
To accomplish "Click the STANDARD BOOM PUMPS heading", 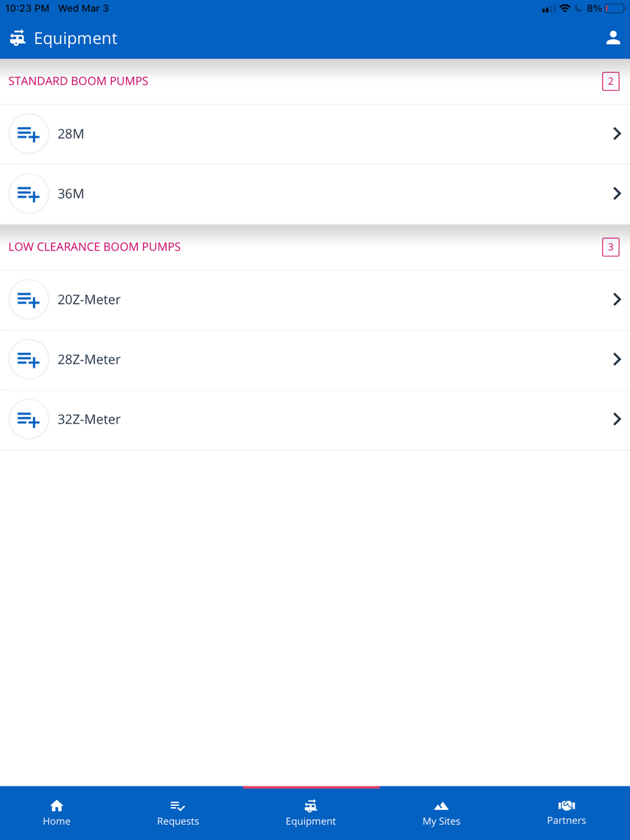I will (78, 81).
